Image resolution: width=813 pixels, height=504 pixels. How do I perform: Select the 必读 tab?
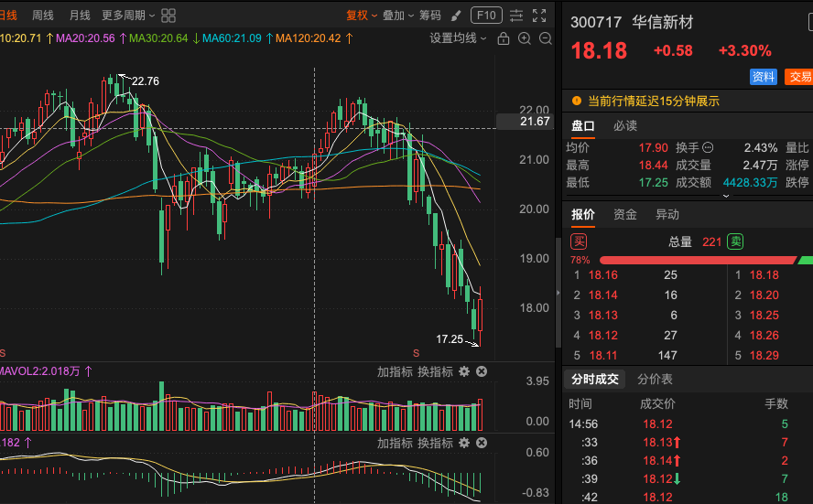point(624,126)
